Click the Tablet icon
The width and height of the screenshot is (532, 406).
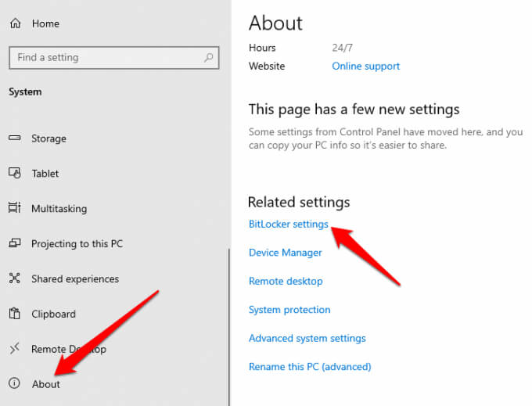click(x=14, y=173)
